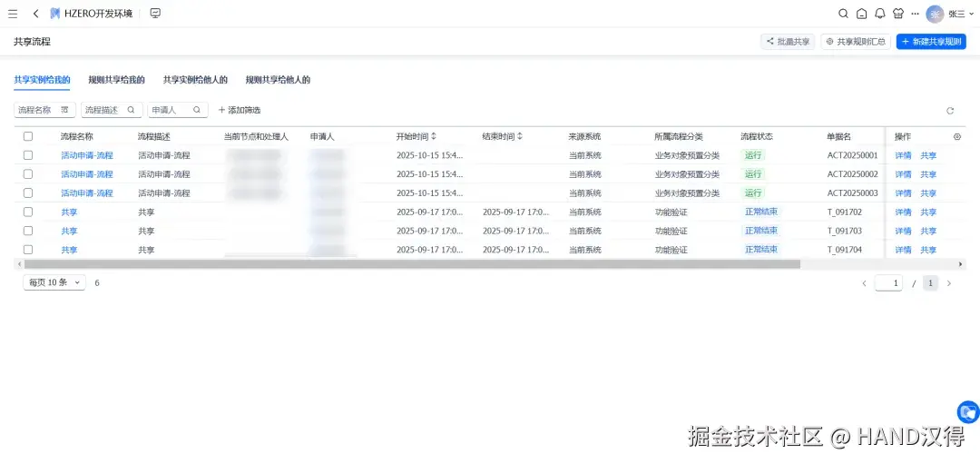The height and width of the screenshot is (464, 980).
Task: Switch to 共享实例给我的 tab
Action: (x=42, y=80)
